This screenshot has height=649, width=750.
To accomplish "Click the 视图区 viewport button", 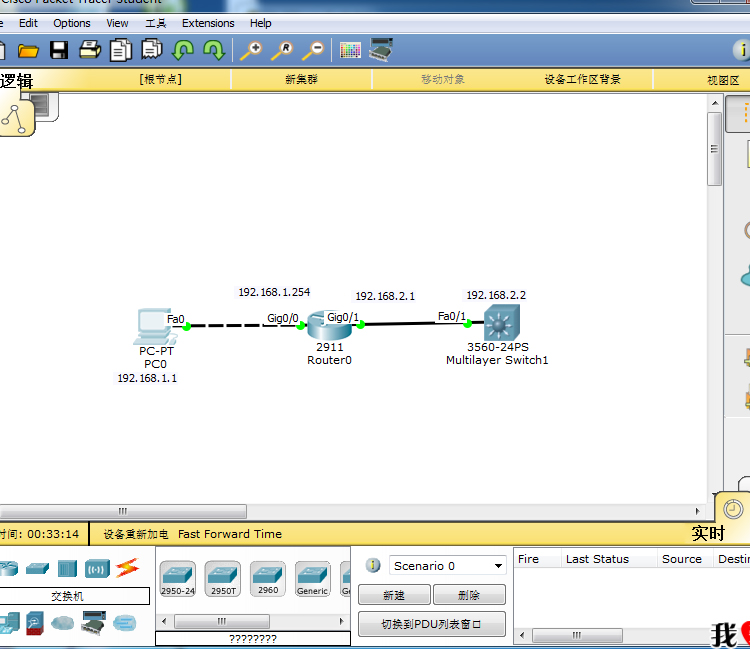I will [x=723, y=80].
